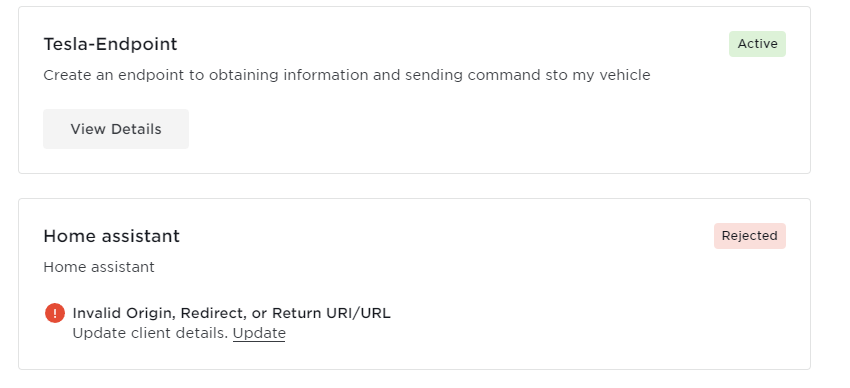Click the 'Update client details.' text
The height and width of the screenshot is (388, 850).
(x=150, y=333)
